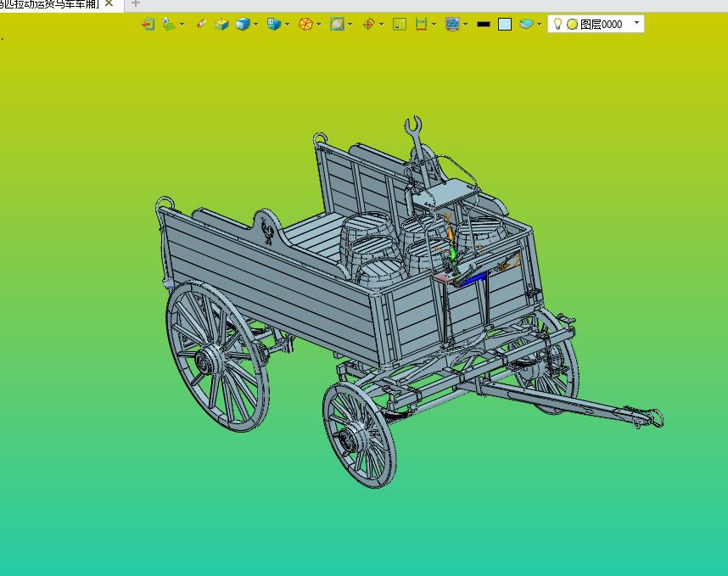The image size is (728, 576).
Task: Click the sketch plane tool icon
Action: pos(169,24)
